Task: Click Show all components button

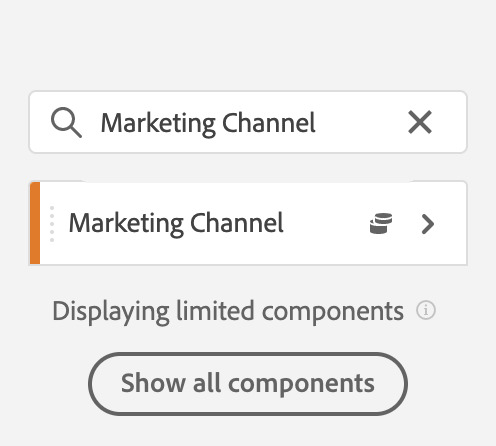Action: pos(248,384)
